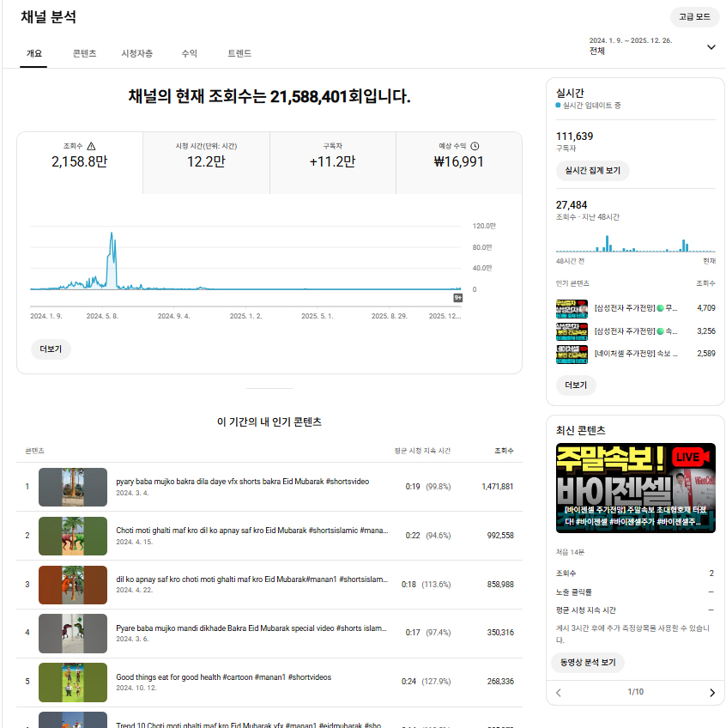
Task: Click the 고급 모드 button
Action: pyautogui.click(x=694, y=17)
